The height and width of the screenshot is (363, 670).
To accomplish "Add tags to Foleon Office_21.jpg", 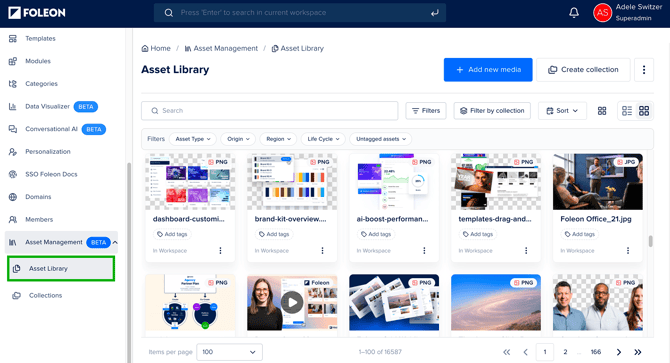I will coord(580,234).
